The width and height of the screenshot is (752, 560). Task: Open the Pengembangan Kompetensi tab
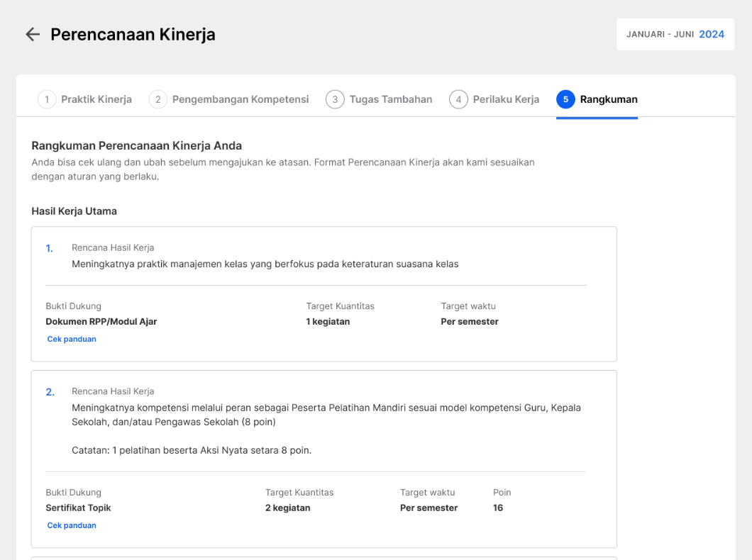click(228, 99)
